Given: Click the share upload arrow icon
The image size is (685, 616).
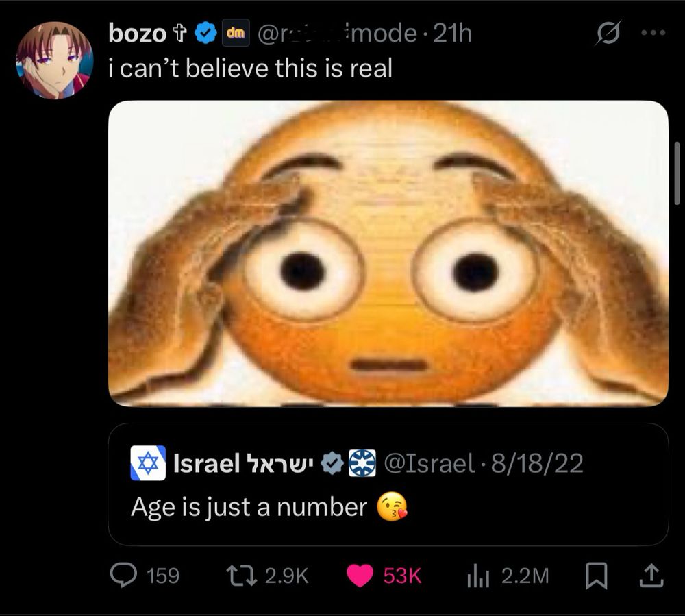Looking at the screenshot, I should tap(651, 576).
